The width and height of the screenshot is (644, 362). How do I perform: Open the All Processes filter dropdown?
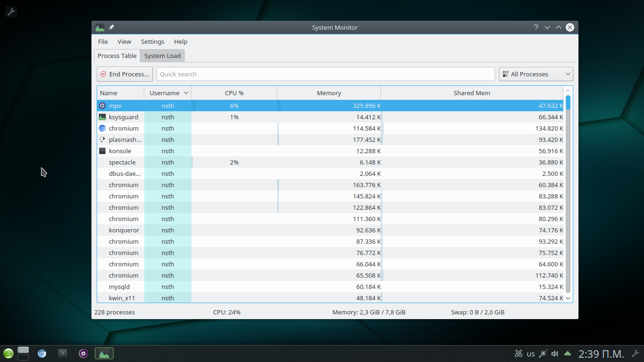[x=536, y=74]
